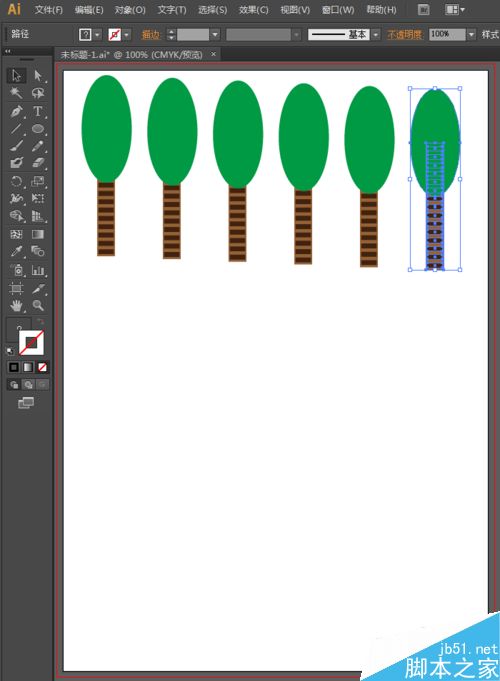Select the Blend tool
500x681 pixels.
38,251
